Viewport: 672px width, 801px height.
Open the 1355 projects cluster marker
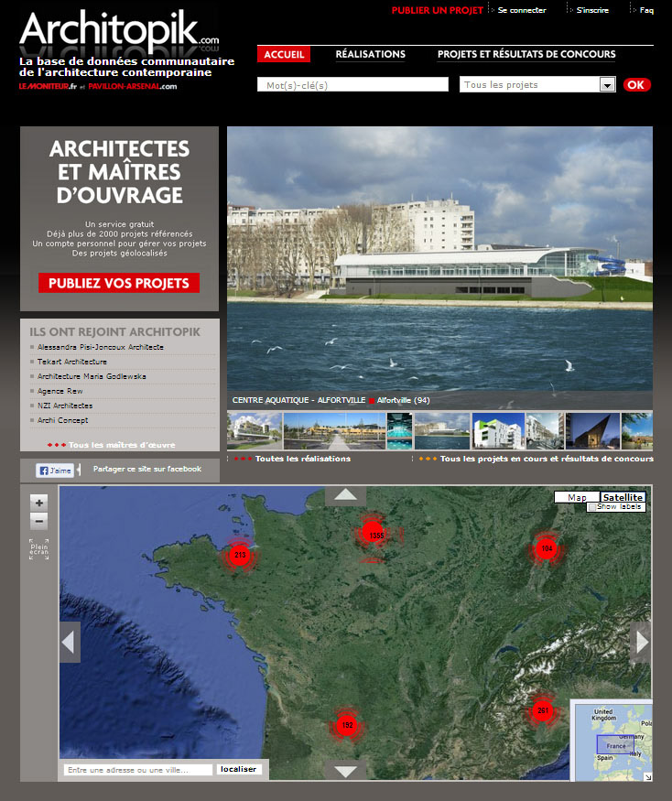tap(373, 535)
